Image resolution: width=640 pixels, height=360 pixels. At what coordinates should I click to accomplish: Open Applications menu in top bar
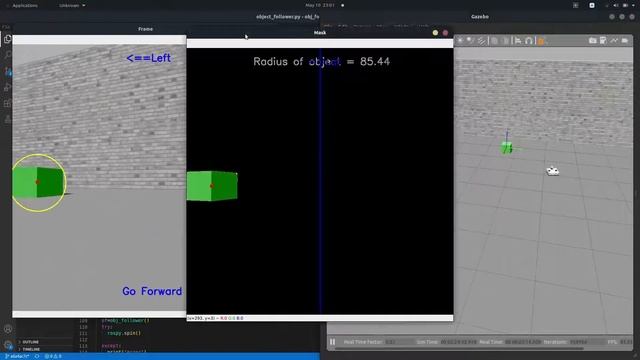pyautogui.click(x=24, y=6)
